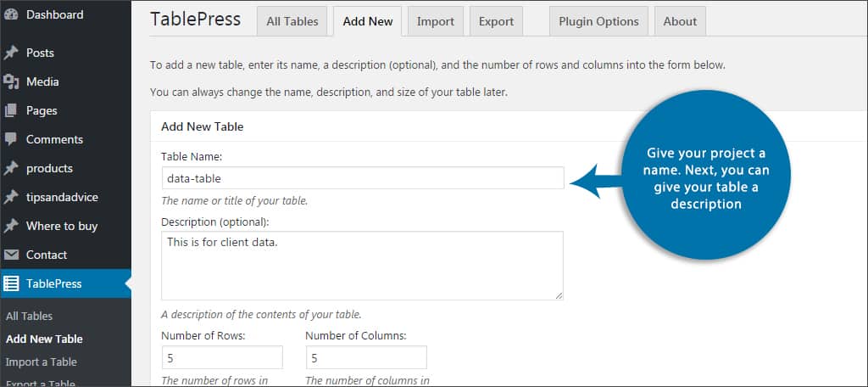Click the Table Name label
This screenshot has height=387, width=868.
[192, 157]
